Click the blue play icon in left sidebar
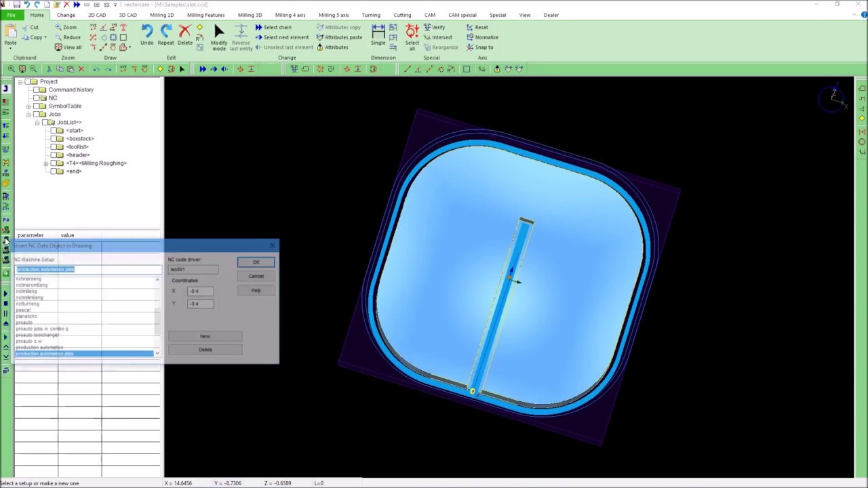The width and height of the screenshot is (868, 488). pos(6,293)
